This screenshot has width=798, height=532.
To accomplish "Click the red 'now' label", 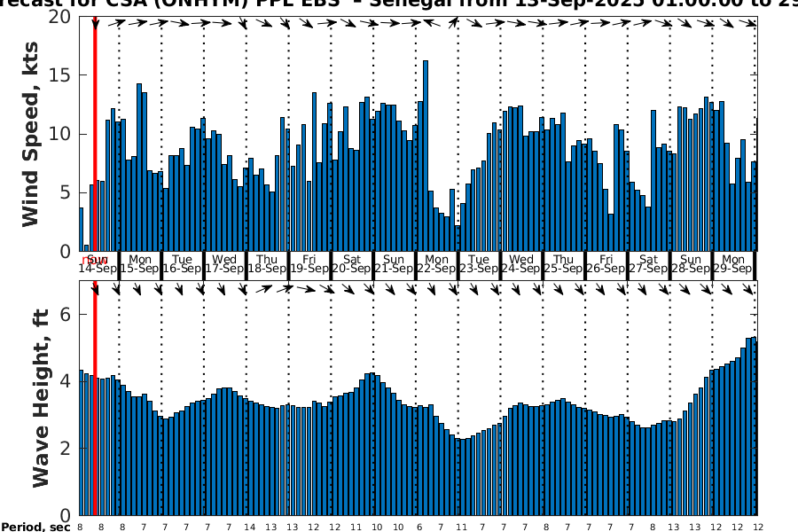I will pyautogui.click(x=93, y=261).
